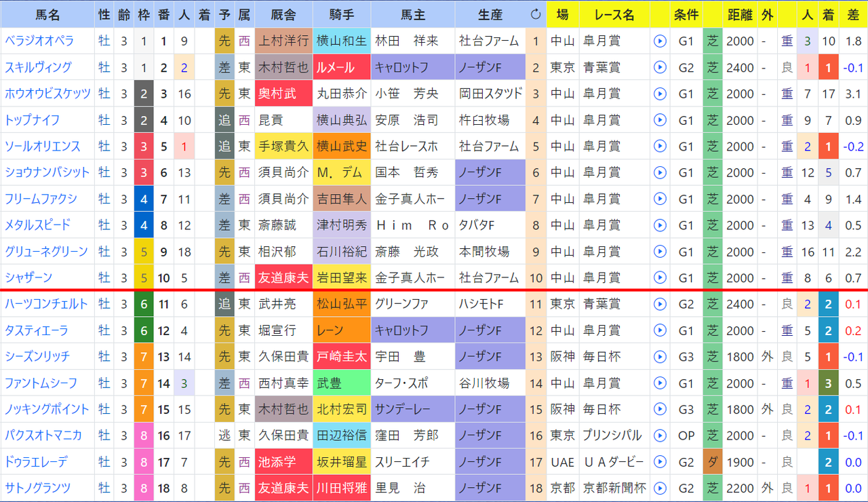Sort by the 枠 column header

point(144,14)
